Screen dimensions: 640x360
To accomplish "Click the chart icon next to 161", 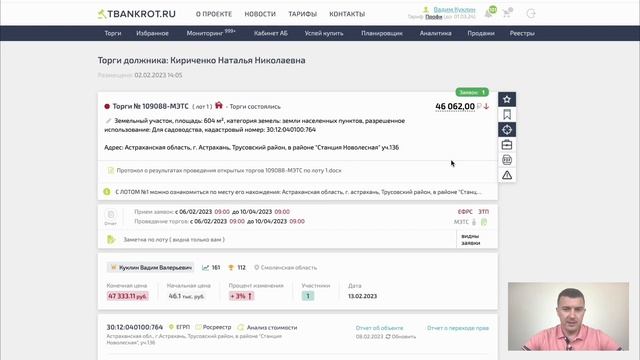I will [205, 268].
